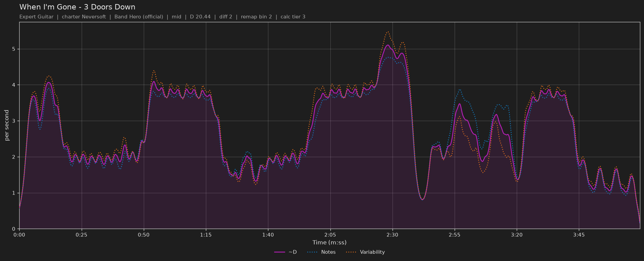Click the "Notes" legend entry
The height and width of the screenshot is (261, 644).
pyautogui.click(x=322, y=252)
